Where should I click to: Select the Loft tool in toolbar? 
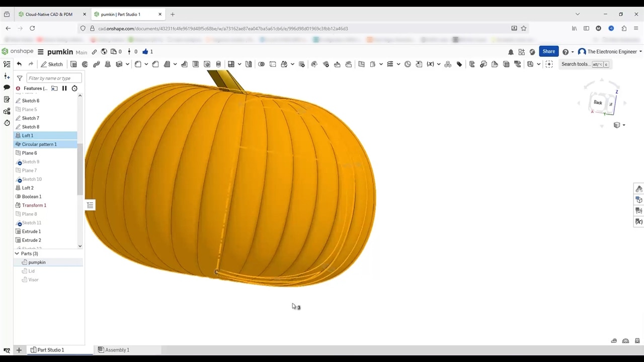click(108, 64)
